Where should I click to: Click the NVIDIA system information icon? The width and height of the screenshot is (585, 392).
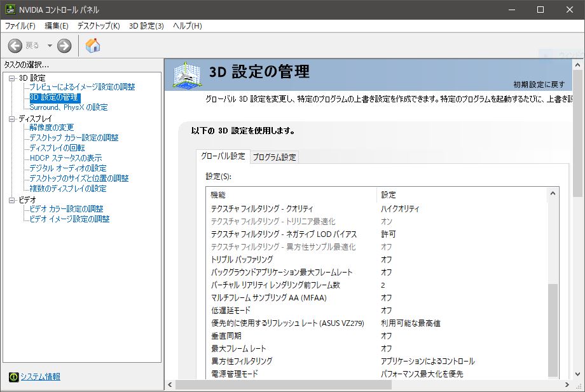[13, 377]
